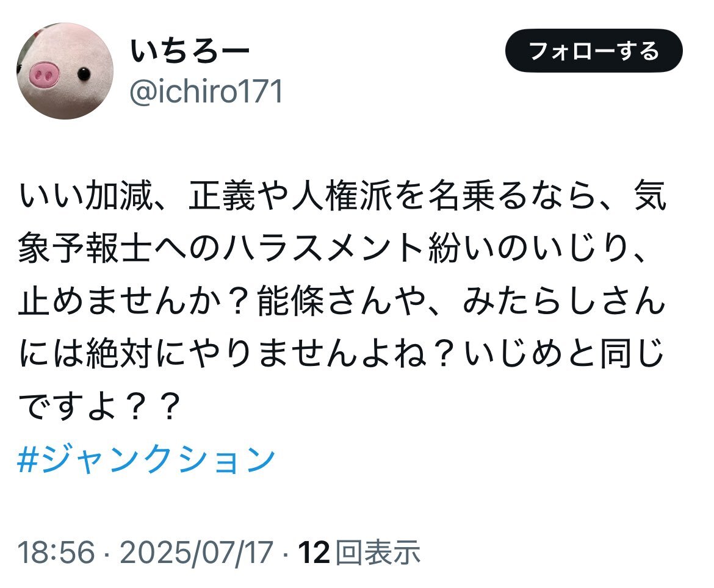Click the name 能條さん in tweet
Image resolution: width=714 pixels, height=588 pixels.
[325, 301]
